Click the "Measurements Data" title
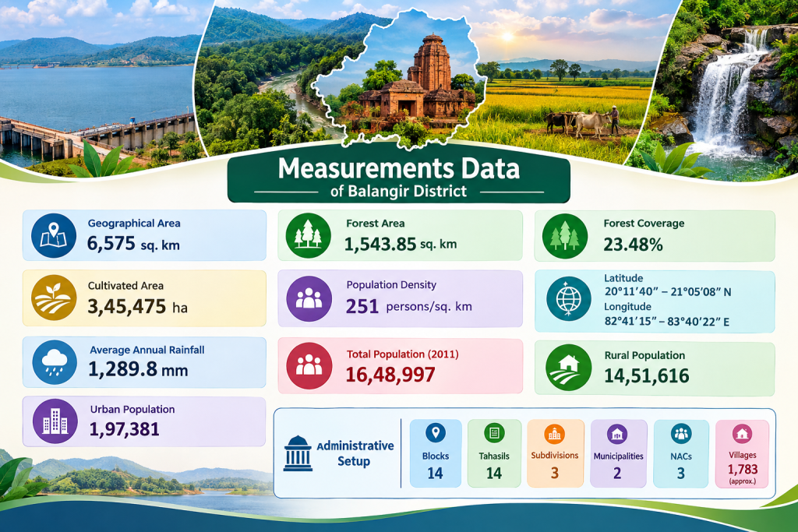The height and width of the screenshot is (532, 798). coord(399,169)
